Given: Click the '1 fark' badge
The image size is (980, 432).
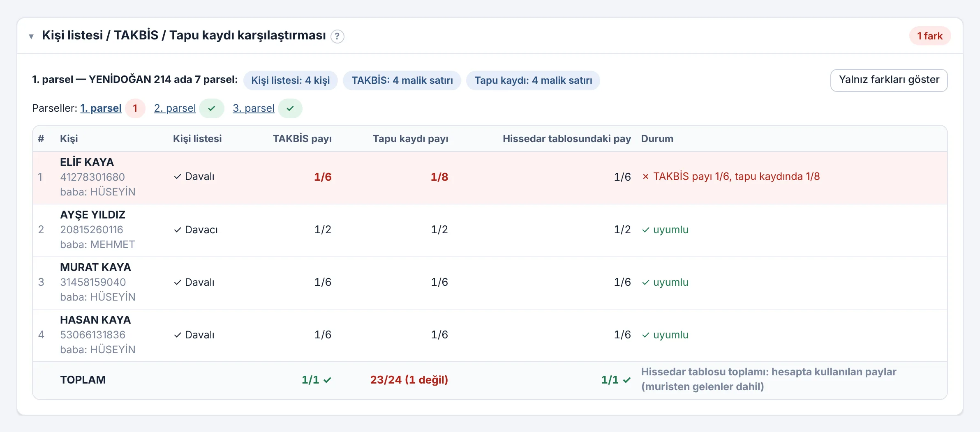Looking at the screenshot, I should point(930,36).
